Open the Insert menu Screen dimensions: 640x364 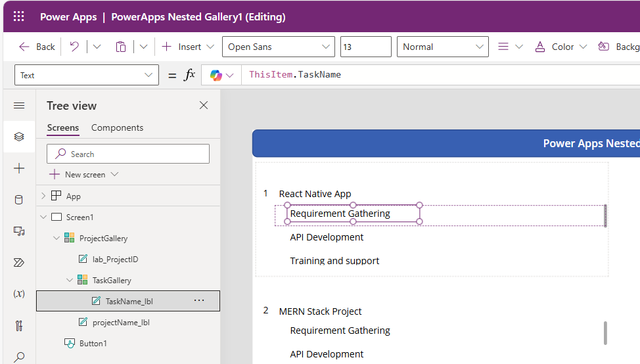pos(188,47)
